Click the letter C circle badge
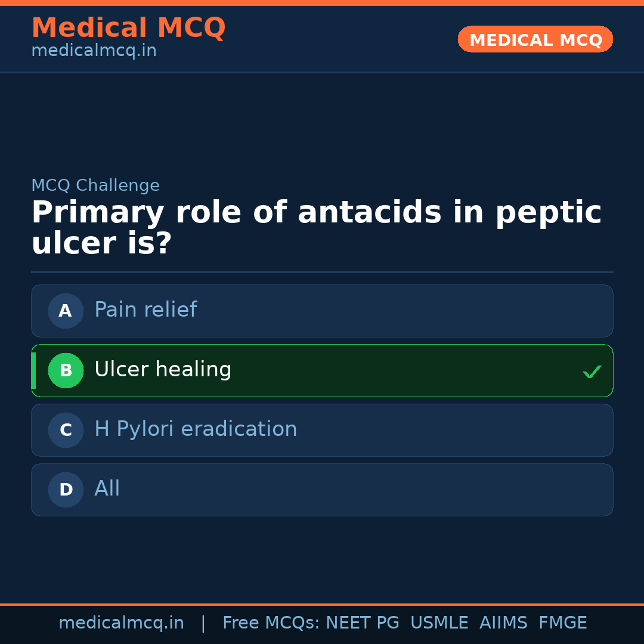The image size is (644, 644). (66, 430)
